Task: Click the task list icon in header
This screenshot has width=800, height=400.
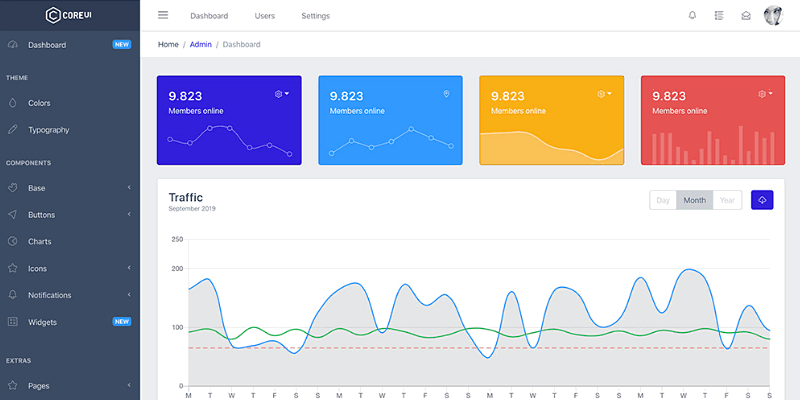Action: click(719, 15)
